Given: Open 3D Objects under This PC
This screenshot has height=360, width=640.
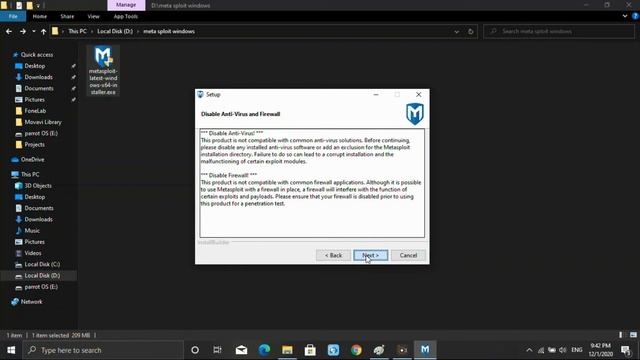Looking at the screenshot, I should (x=38, y=186).
